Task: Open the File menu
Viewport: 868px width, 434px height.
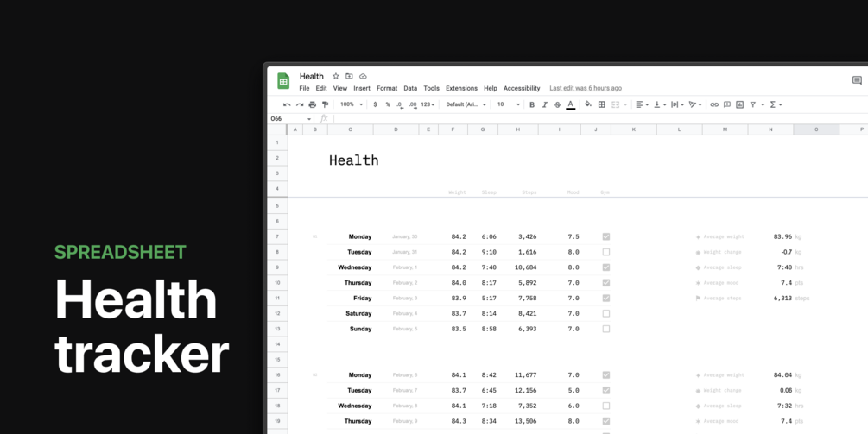Action: click(x=305, y=89)
